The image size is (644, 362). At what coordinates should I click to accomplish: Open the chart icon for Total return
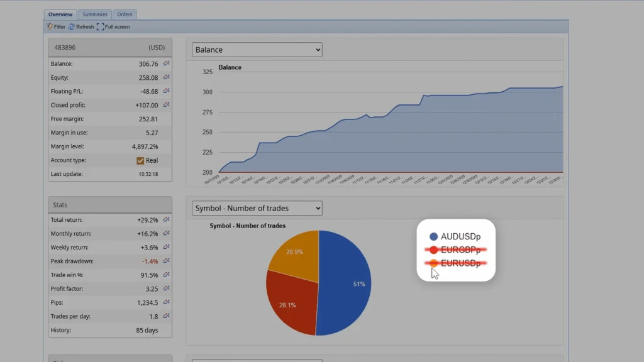coord(166,220)
